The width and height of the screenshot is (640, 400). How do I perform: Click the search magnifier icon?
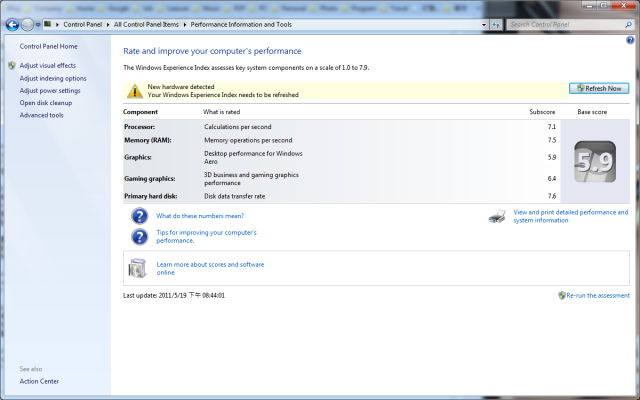tap(628, 24)
